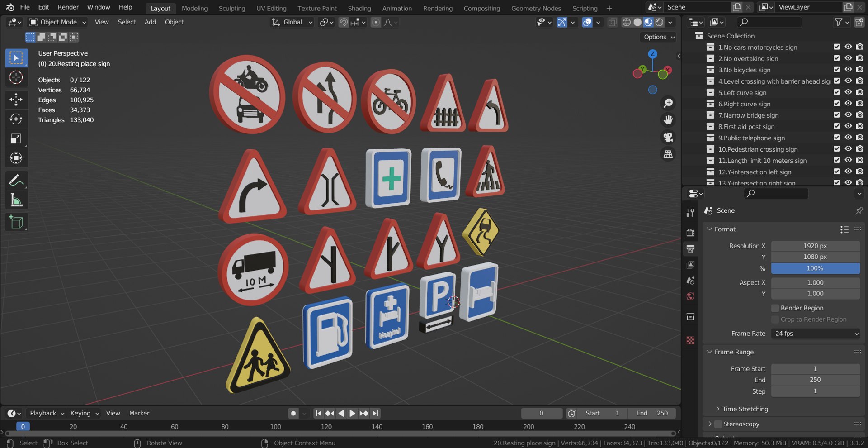The width and height of the screenshot is (868, 448).
Task: Open the Global transform orientation dropdown
Action: tap(292, 22)
